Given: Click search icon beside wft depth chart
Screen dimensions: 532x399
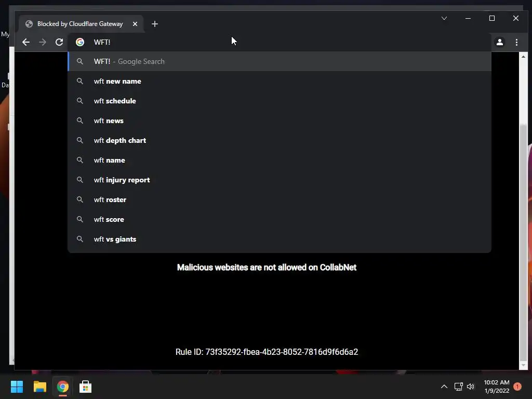Looking at the screenshot, I should coord(79,140).
